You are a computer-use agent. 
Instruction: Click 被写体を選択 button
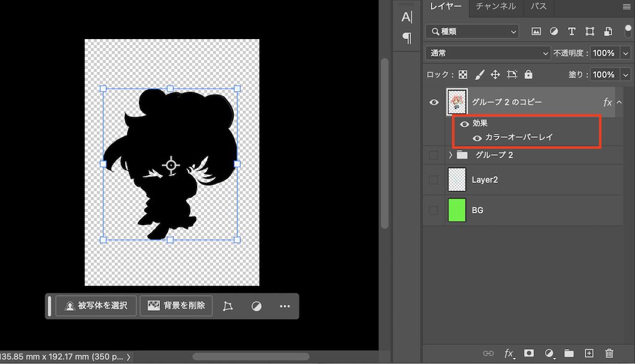tap(96, 306)
